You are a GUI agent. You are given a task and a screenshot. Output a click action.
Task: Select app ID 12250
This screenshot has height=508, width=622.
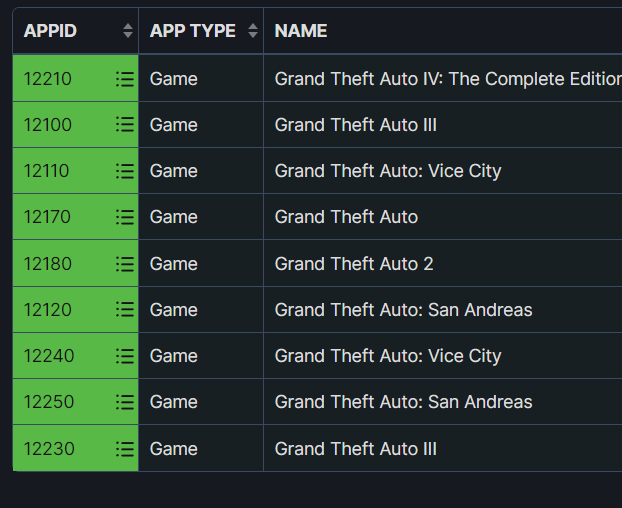click(x=49, y=402)
